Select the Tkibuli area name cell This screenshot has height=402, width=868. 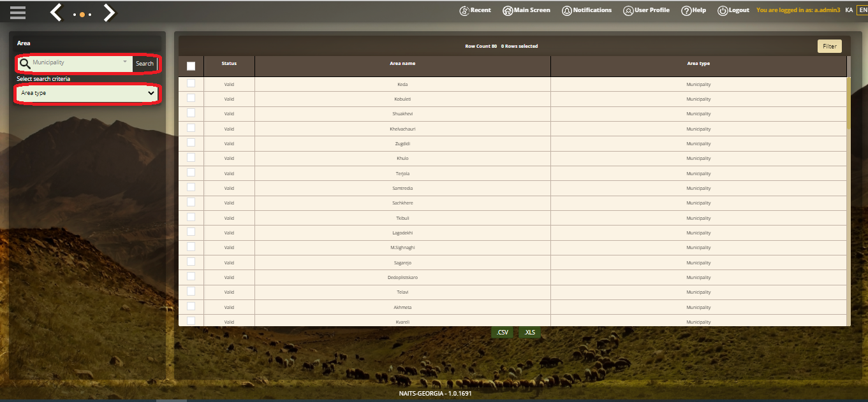[402, 218]
